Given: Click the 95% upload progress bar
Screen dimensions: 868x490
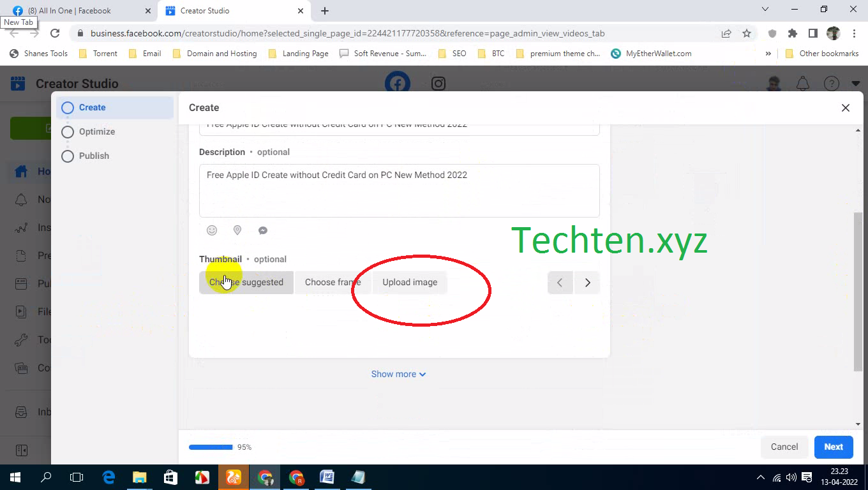Looking at the screenshot, I should tap(211, 447).
